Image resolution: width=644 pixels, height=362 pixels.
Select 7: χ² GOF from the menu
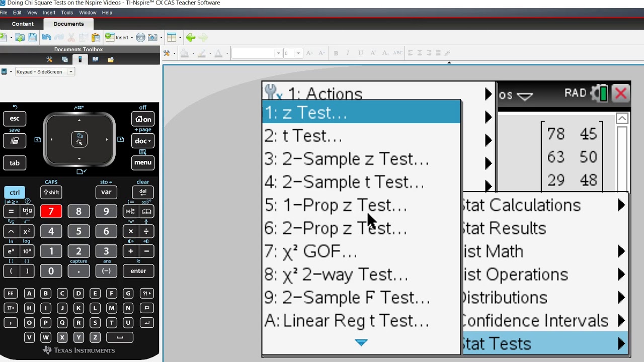point(361,251)
